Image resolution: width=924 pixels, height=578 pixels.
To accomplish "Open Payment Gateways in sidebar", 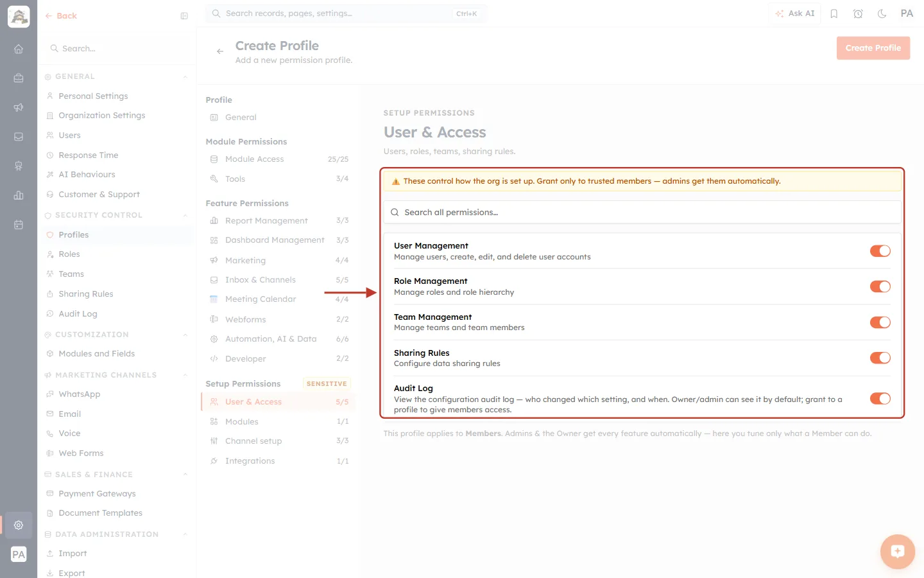I will [x=97, y=494].
